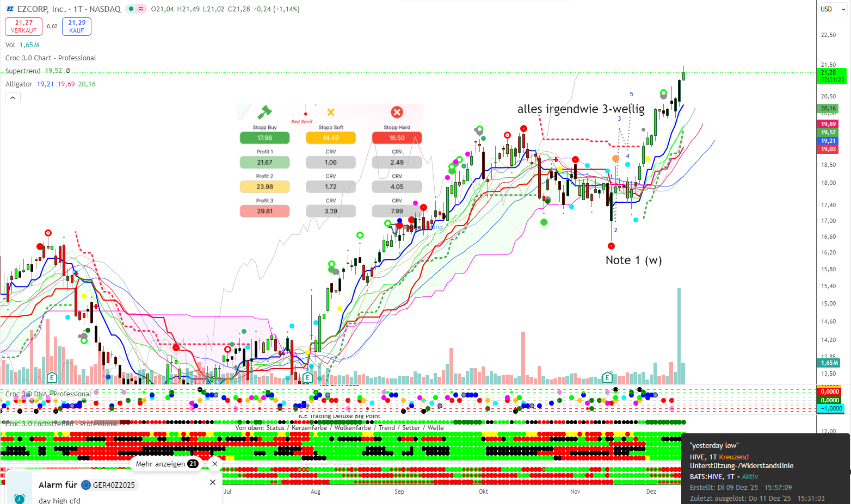Close the Mehr anzeigen notification pill
The image size is (851, 504).
click(x=215, y=464)
